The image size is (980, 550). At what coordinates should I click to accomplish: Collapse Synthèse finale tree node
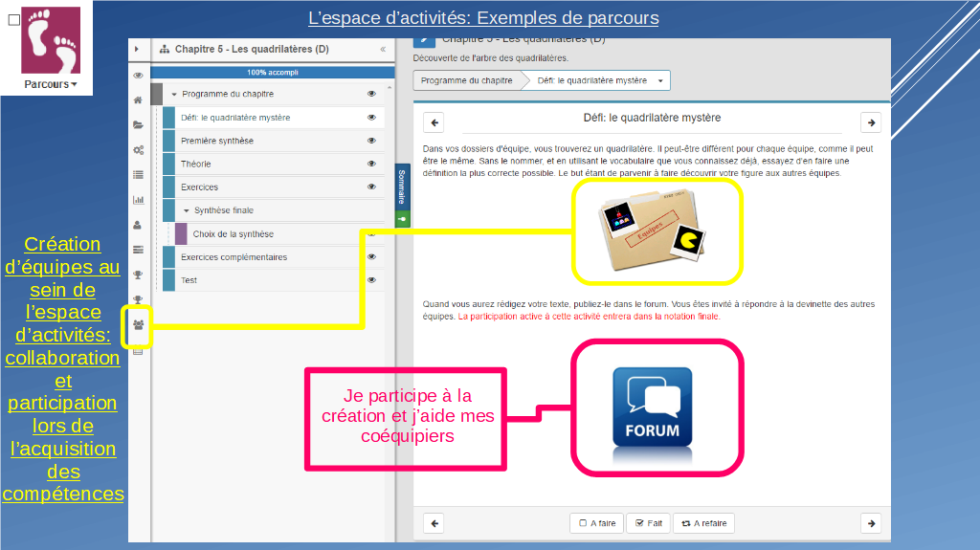[187, 210]
